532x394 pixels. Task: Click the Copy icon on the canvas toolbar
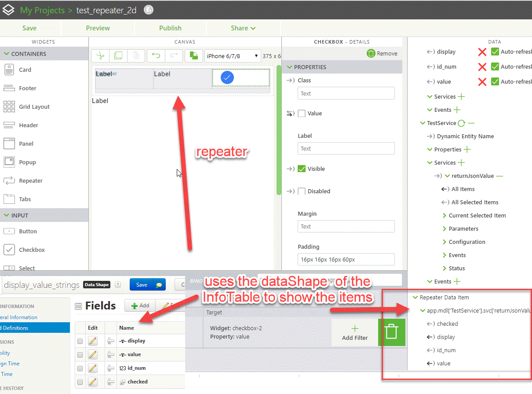(x=118, y=55)
